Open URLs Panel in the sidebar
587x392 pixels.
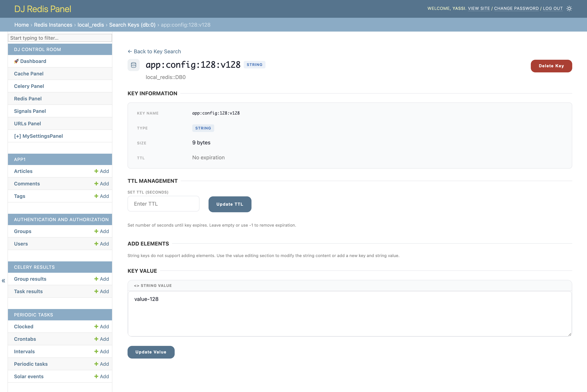click(x=27, y=124)
